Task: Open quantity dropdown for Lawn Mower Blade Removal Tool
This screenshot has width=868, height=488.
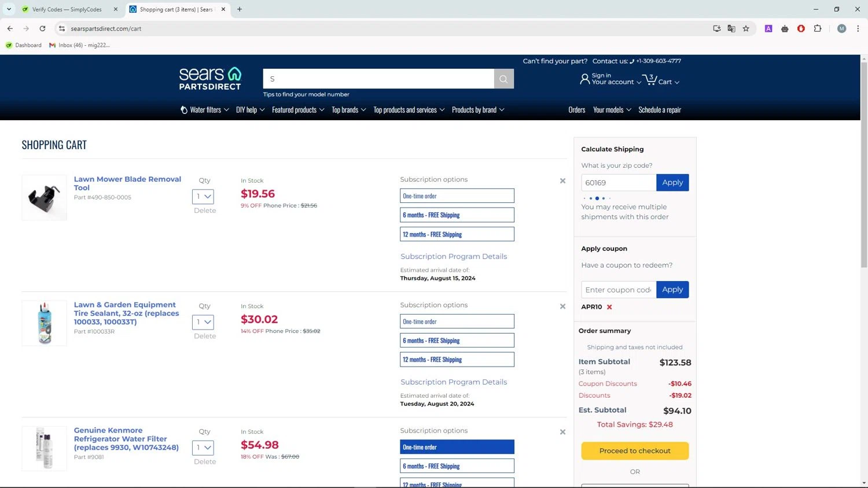Action: (x=203, y=197)
